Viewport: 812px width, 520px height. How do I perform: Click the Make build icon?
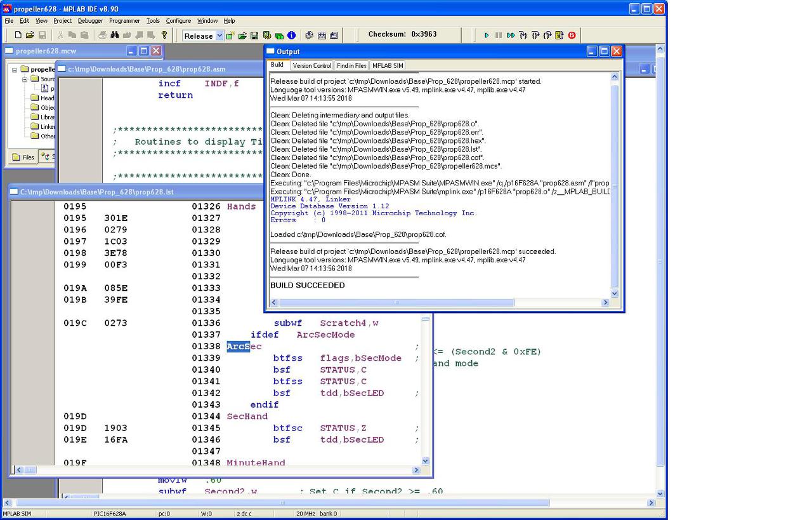(x=309, y=36)
